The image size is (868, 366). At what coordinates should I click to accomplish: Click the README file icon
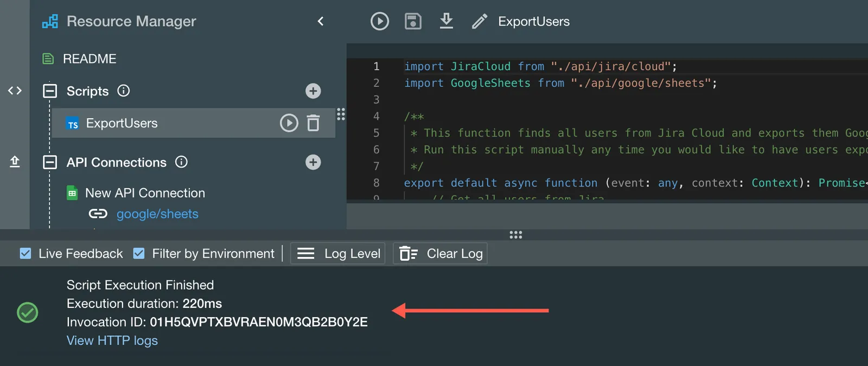coord(48,59)
